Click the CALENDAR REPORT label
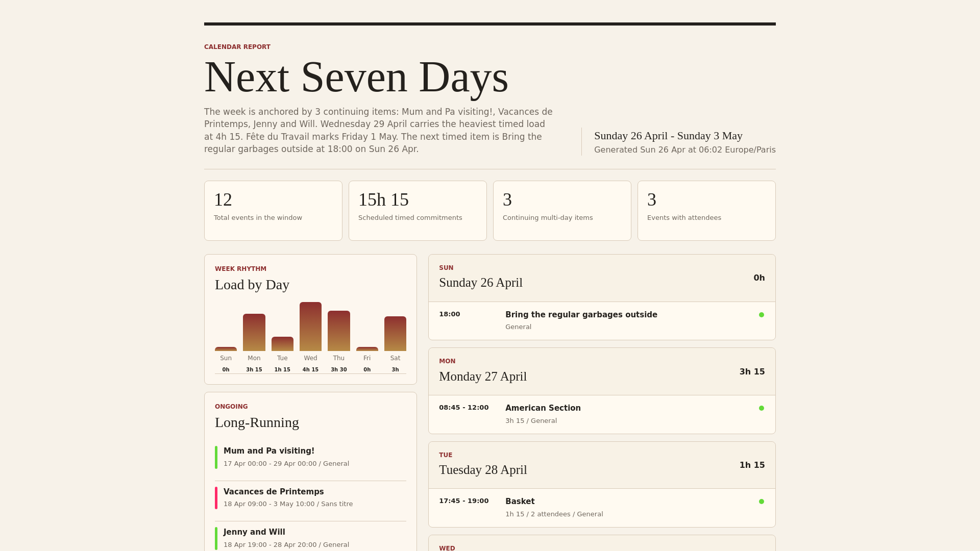980x551 pixels. (237, 47)
